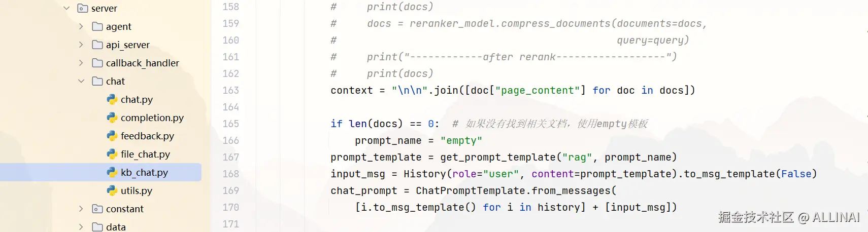Click the Python icon beside completion.py

coord(112,118)
